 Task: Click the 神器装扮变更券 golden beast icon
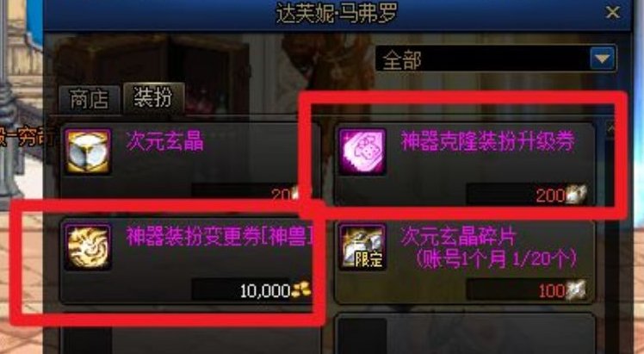(x=88, y=247)
